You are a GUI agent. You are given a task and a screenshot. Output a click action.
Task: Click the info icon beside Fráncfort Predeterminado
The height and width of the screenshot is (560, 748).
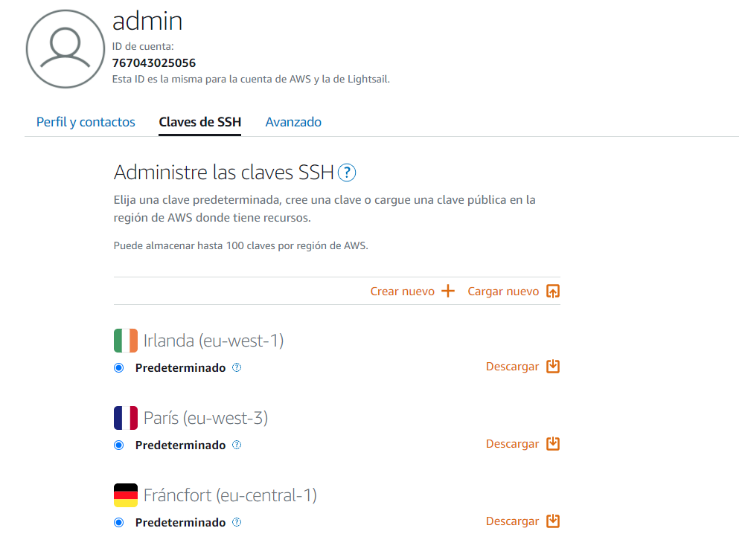[x=237, y=522]
